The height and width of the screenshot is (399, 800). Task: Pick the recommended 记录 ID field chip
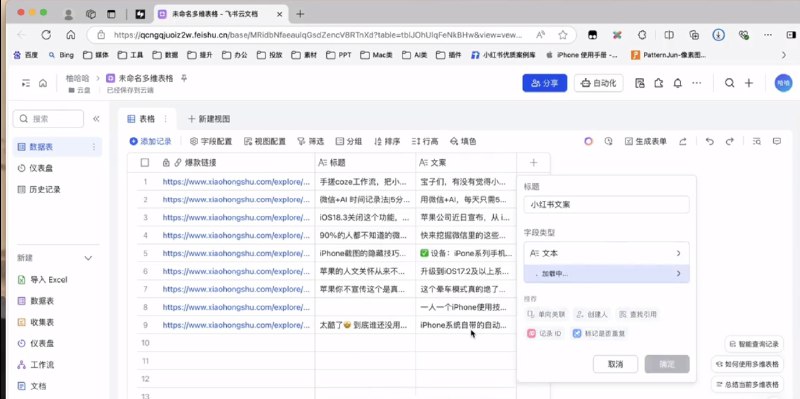coord(545,334)
